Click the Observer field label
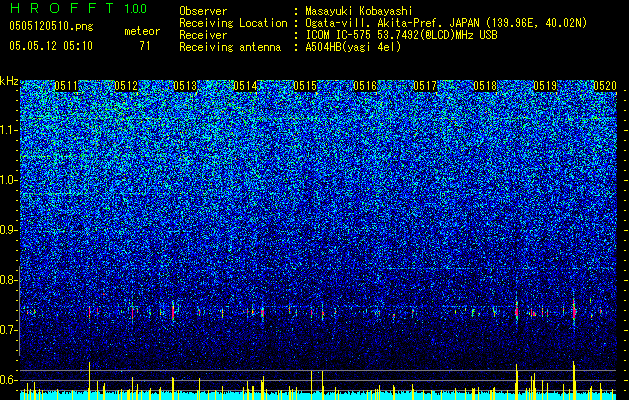629x400 pixels. point(203,11)
